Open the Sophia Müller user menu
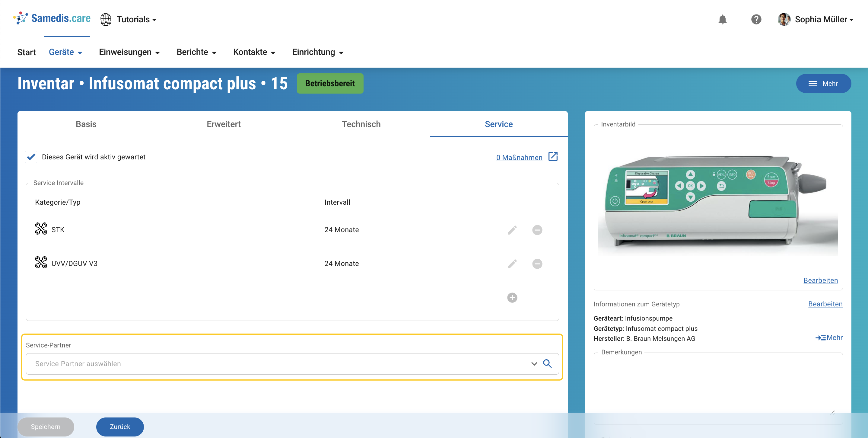 coord(816,20)
